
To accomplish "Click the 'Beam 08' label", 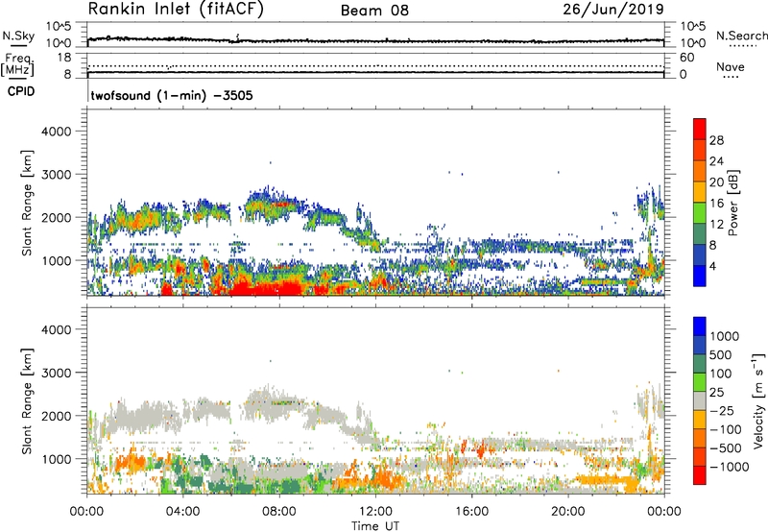I will [374, 11].
